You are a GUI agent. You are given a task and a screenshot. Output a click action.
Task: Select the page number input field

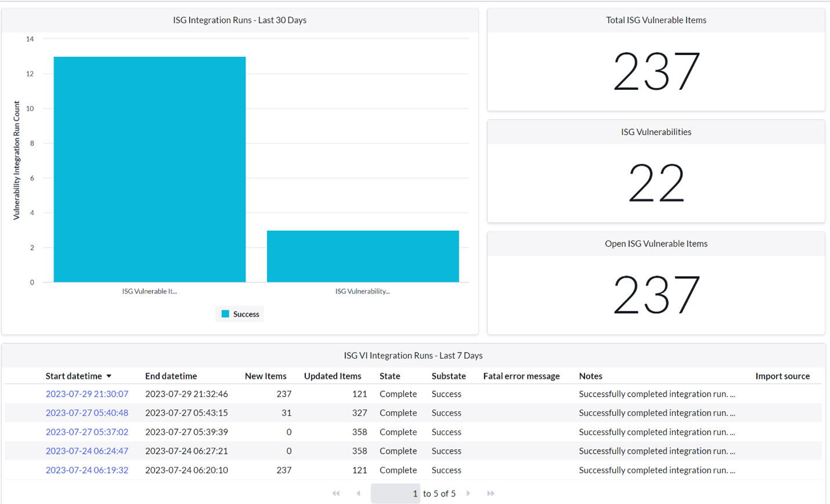point(395,493)
